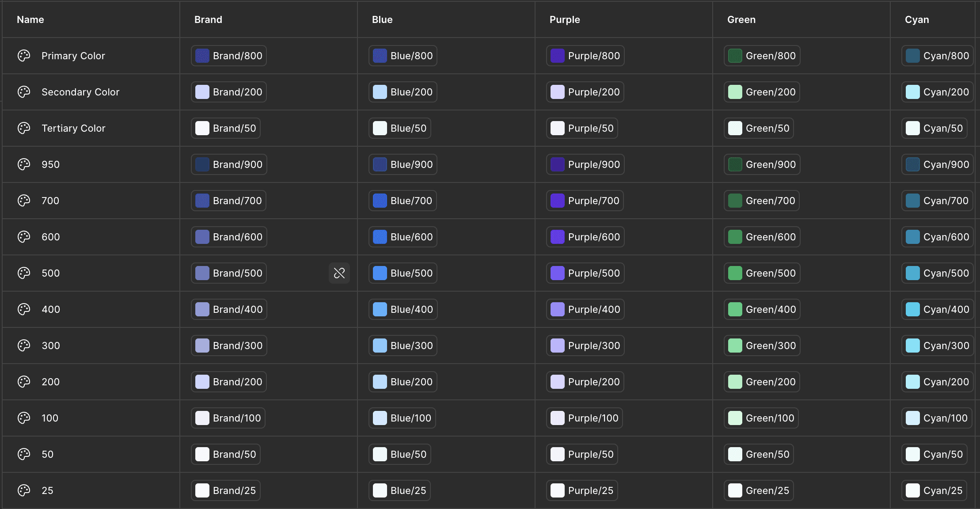Screen dimensions: 980x509
Task: Click the detach alias icon beside Brand/500
Action: [339, 273]
